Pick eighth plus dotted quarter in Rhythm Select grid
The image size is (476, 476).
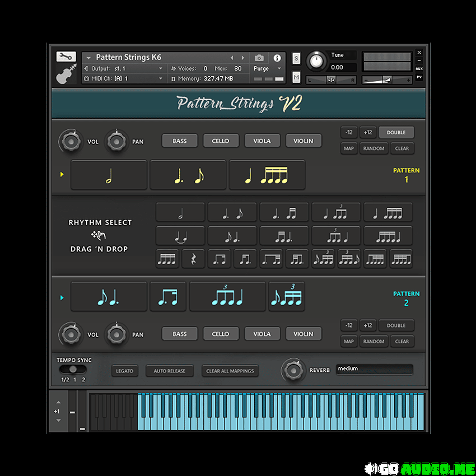click(232, 236)
